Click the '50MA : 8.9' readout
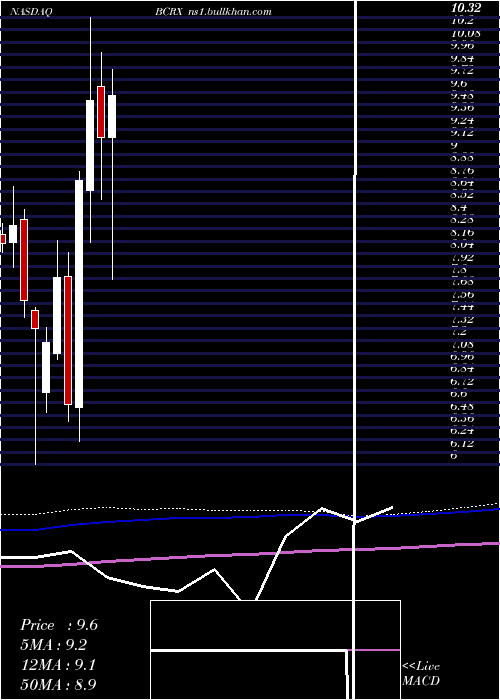 [x=58, y=684]
